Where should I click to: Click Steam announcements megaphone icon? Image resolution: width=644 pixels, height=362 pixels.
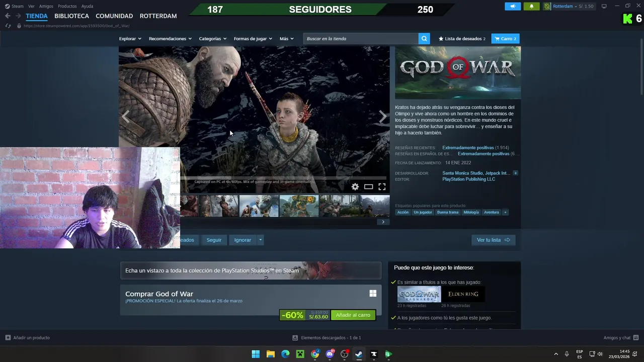point(513,6)
